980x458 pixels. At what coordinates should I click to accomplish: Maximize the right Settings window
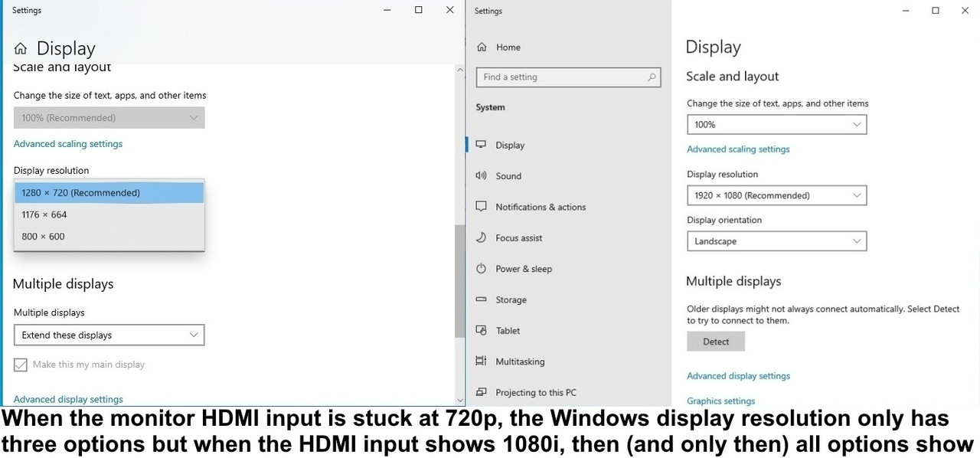pos(936,11)
